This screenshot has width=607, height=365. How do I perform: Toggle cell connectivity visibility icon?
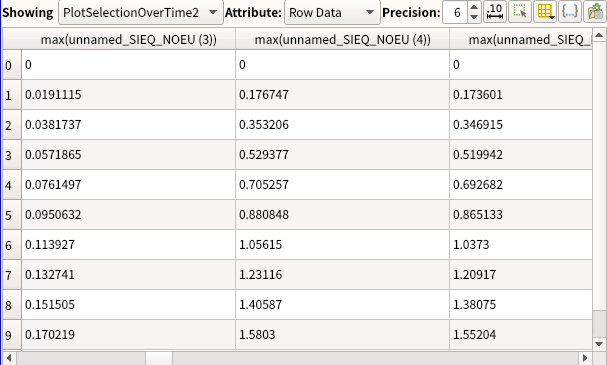coord(569,12)
